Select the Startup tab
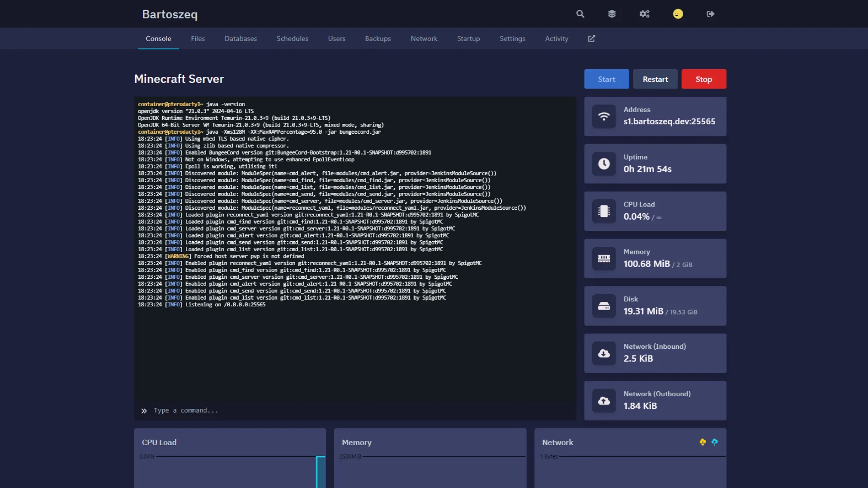Viewport: 868px width, 488px height. (468, 39)
